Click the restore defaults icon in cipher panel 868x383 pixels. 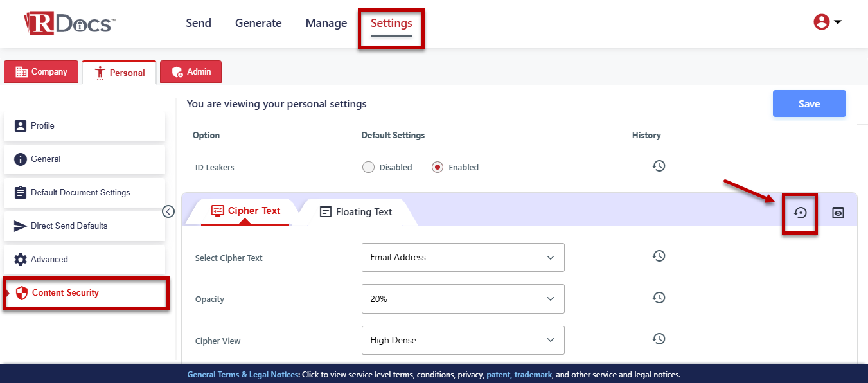(x=800, y=213)
